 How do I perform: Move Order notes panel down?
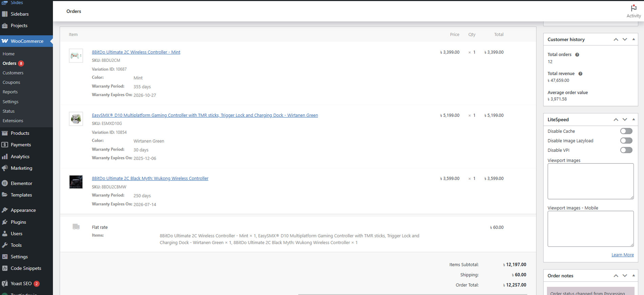coord(625,276)
